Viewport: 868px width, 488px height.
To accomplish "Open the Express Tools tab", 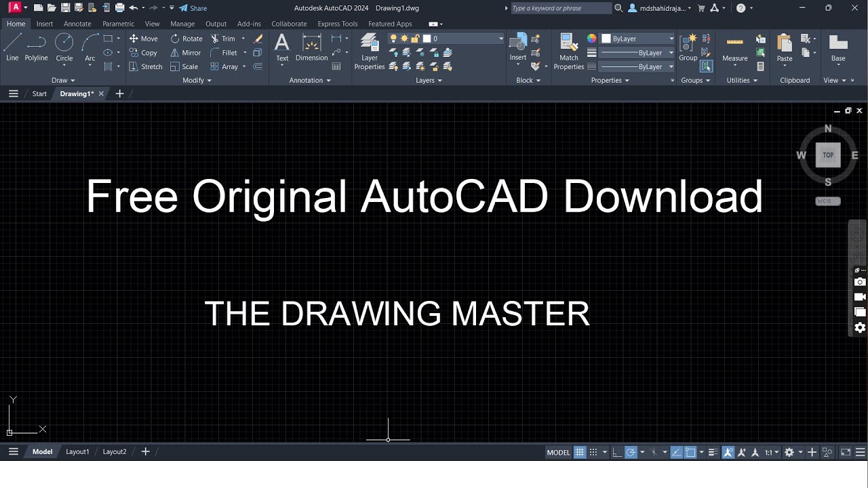I will [x=338, y=24].
